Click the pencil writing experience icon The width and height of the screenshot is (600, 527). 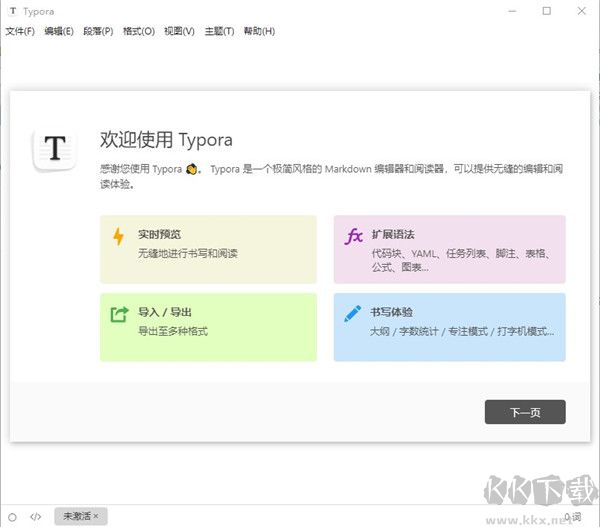coord(352,314)
